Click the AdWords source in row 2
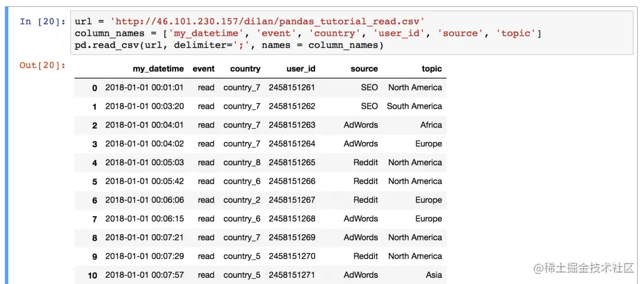This screenshot has height=284, width=644. tap(360, 125)
